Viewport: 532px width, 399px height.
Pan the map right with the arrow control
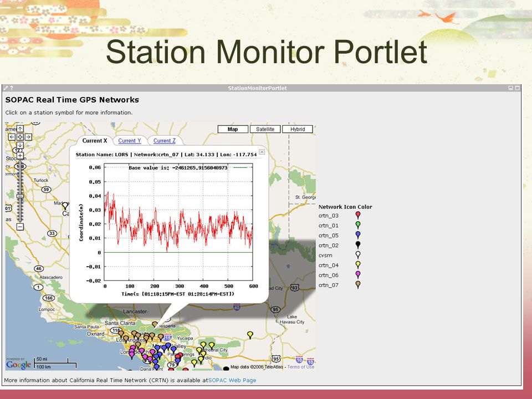tap(28, 137)
